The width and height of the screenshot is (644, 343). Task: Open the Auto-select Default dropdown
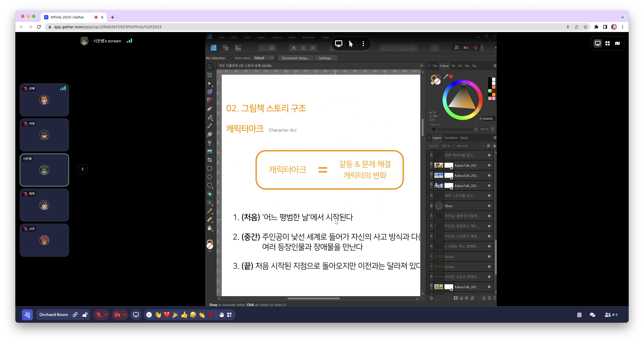[264, 58]
